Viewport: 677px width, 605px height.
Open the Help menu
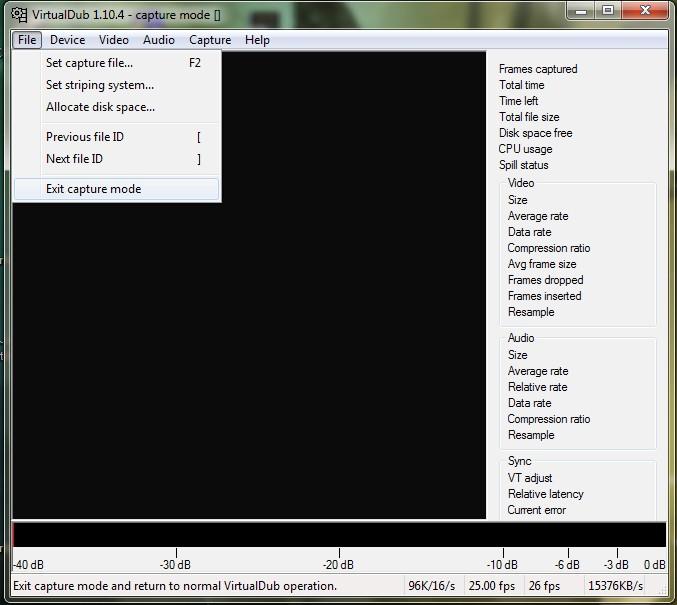(257, 40)
